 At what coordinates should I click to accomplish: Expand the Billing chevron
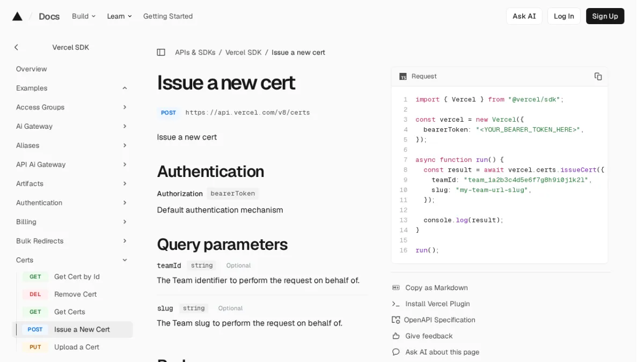[125, 222]
